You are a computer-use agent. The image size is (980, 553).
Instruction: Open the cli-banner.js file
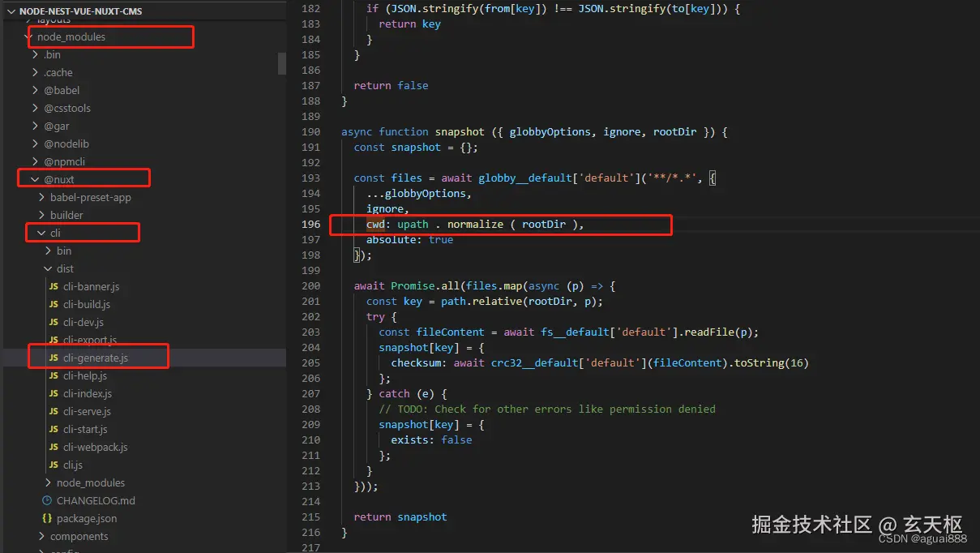pyautogui.click(x=91, y=286)
